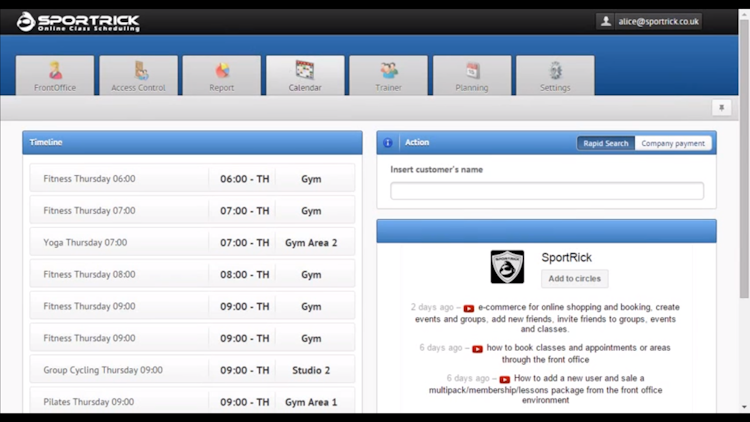Click the Add to circles button
This screenshot has height=422, width=750.
[574, 278]
